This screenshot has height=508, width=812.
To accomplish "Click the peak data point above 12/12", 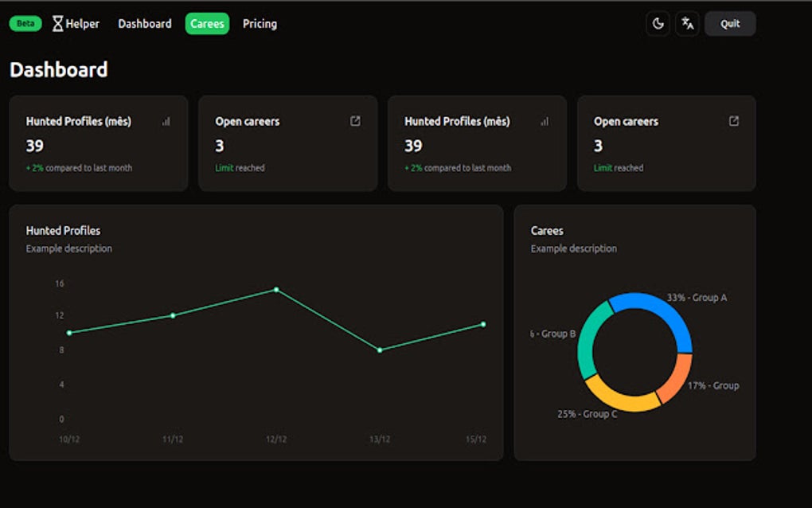I will click(276, 290).
